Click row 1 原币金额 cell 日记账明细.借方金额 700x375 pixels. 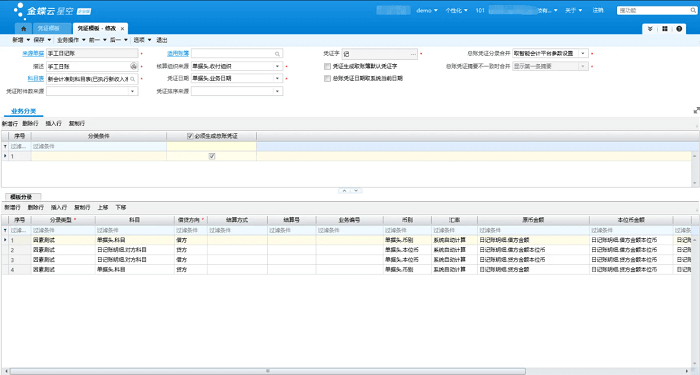[533, 240]
